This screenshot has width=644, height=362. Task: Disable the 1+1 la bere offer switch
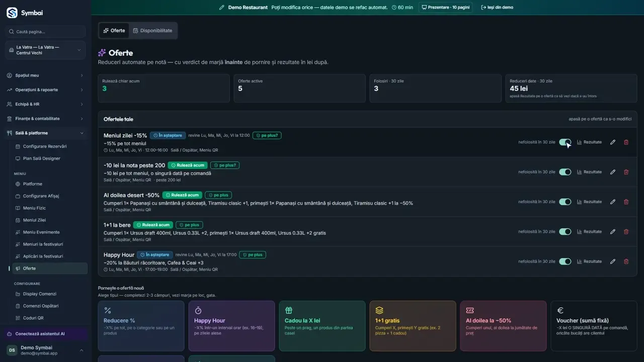[565, 232]
